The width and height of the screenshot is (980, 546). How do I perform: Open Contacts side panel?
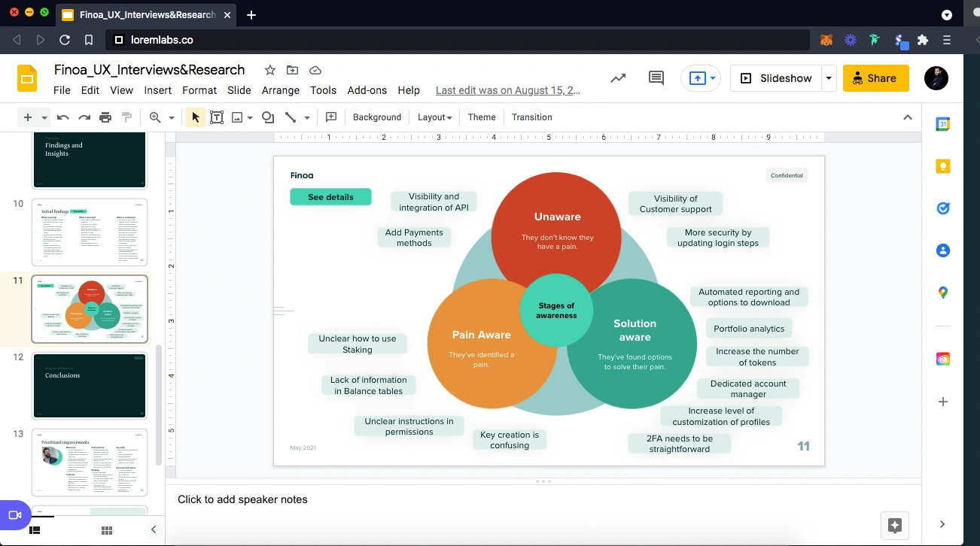pos(943,250)
